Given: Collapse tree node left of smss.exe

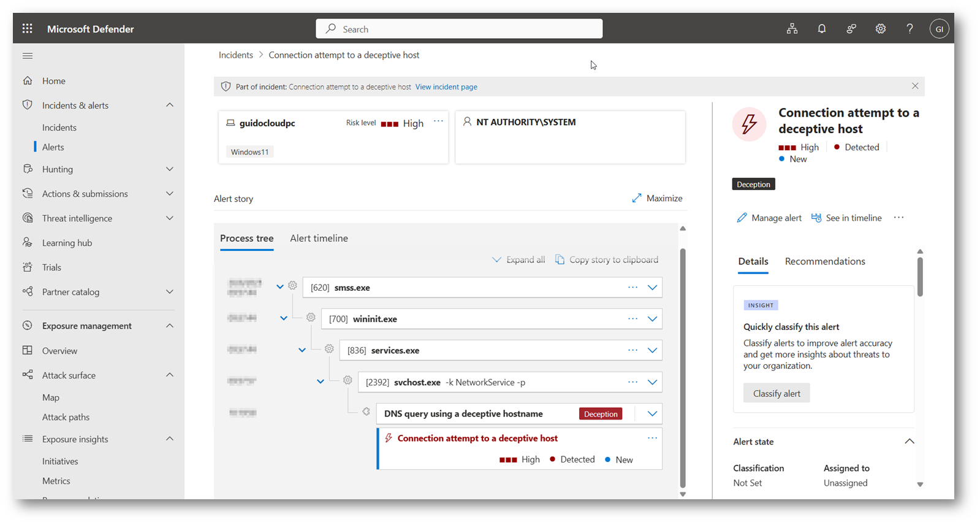Looking at the screenshot, I should 280,286.
